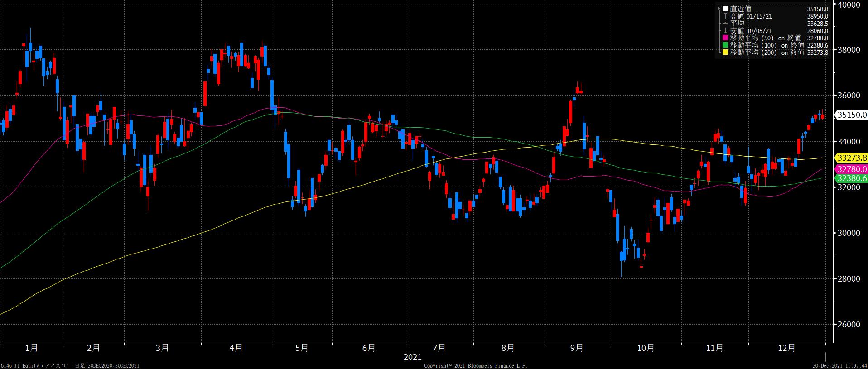Select the 安値 low marker icon

pos(725,31)
